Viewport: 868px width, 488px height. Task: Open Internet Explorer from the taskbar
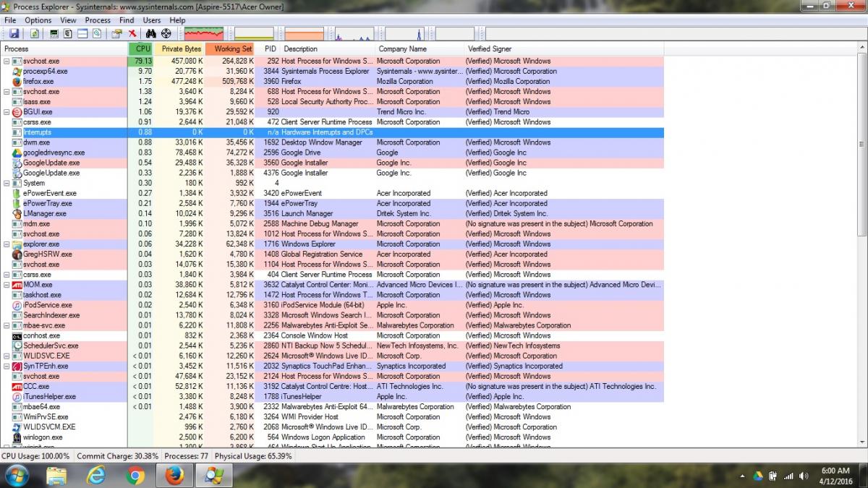pos(96,475)
